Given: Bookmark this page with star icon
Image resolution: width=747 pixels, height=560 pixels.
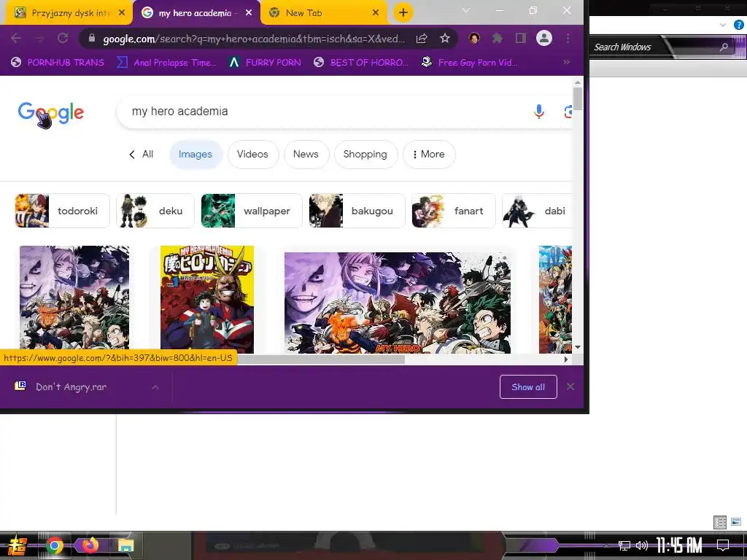Looking at the screenshot, I should click(x=444, y=39).
